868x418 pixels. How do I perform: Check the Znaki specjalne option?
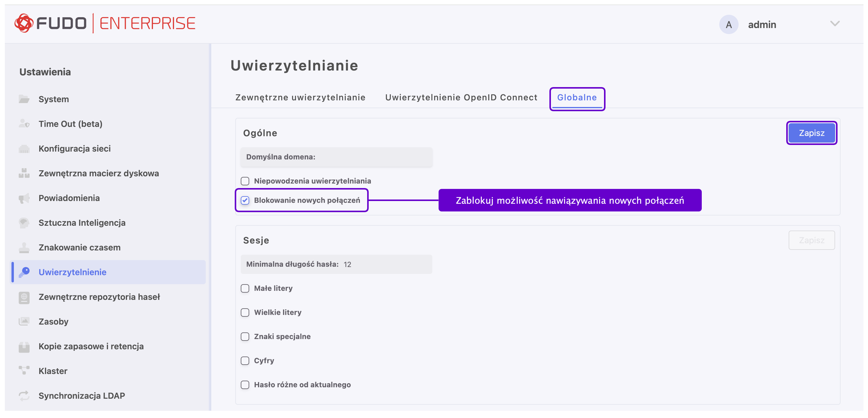pyautogui.click(x=245, y=337)
